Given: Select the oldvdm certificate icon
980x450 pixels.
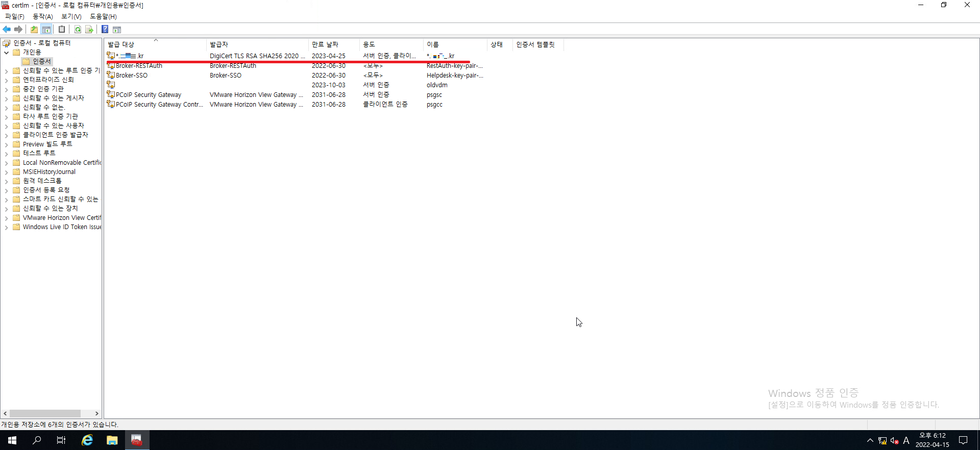Looking at the screenshot, I should [x=111, y=85].
